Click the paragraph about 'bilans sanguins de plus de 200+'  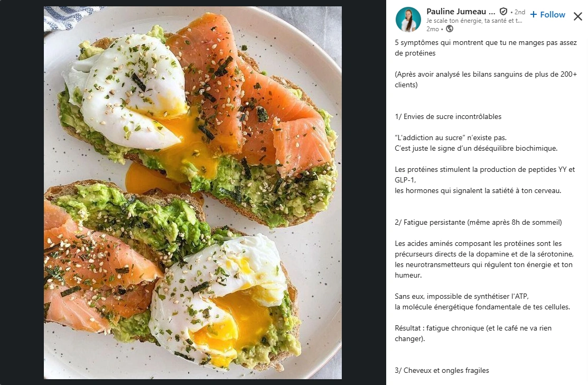coord(486,79)
